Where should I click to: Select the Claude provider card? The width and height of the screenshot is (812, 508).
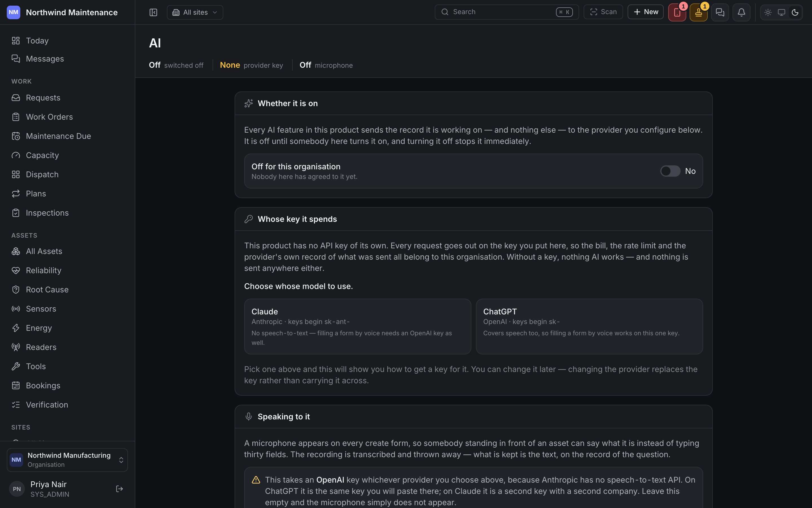coord(358,327)
